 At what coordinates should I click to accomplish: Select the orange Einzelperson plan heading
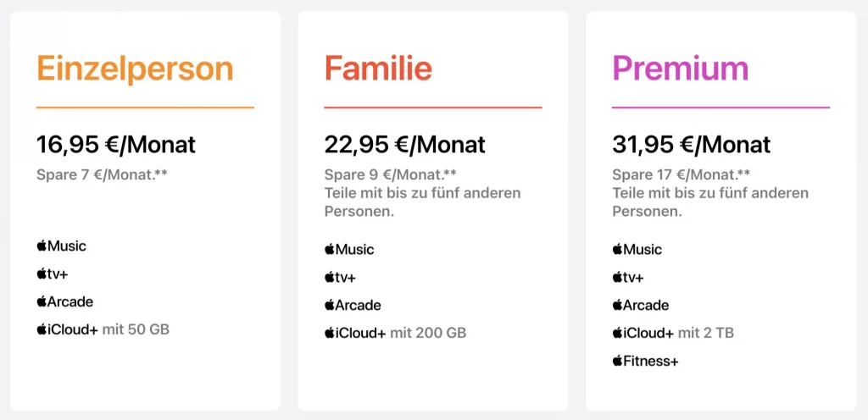point(135,69)
